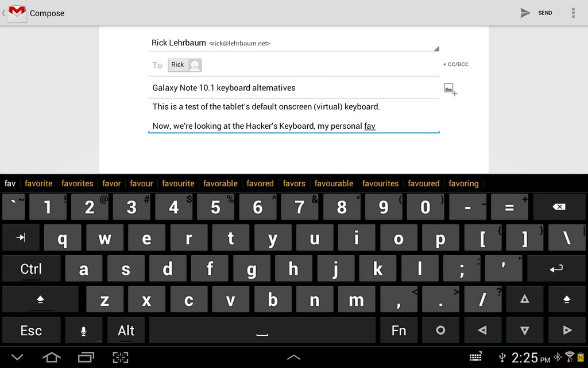Tap the letter q key

click(x=63, y=237)
